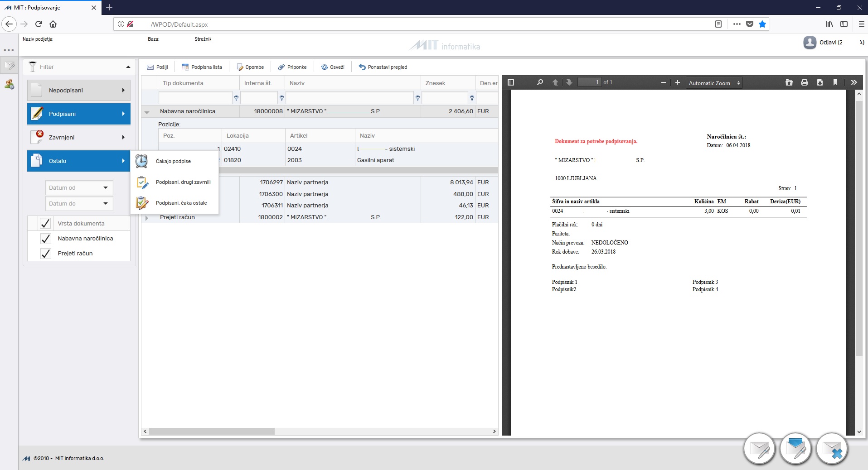The height and width of the screenshot is (470, 868).
Task: Click the sign-and-send envelope button
Action: 795,449
